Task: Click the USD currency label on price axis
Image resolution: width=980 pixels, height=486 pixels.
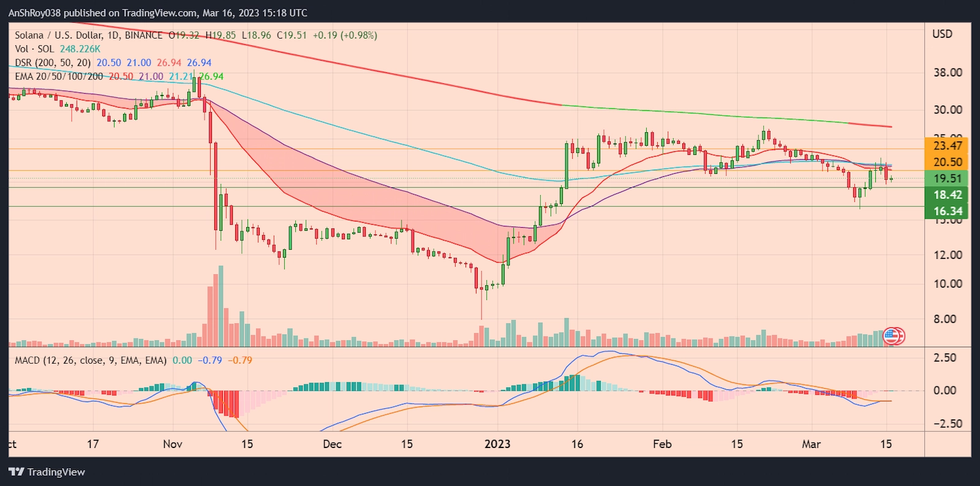Action: 942,34
